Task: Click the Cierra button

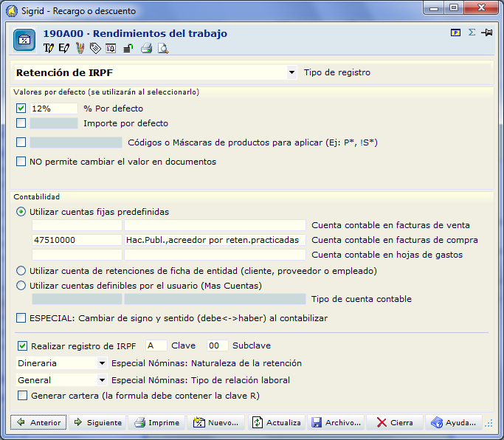Action: [x=395, y=422]
